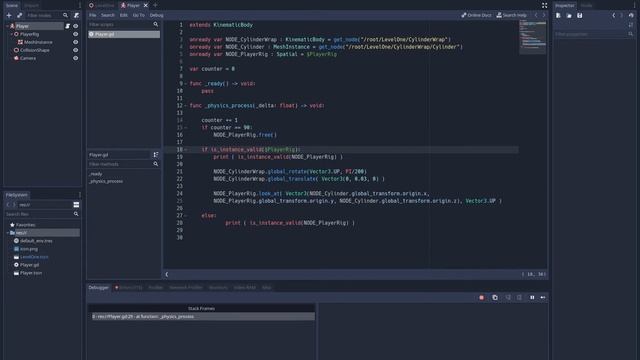The height and width of the screenshot is (360, 640).
Task: Open the script icon beside the Player node
Action: tap(67, 26)
